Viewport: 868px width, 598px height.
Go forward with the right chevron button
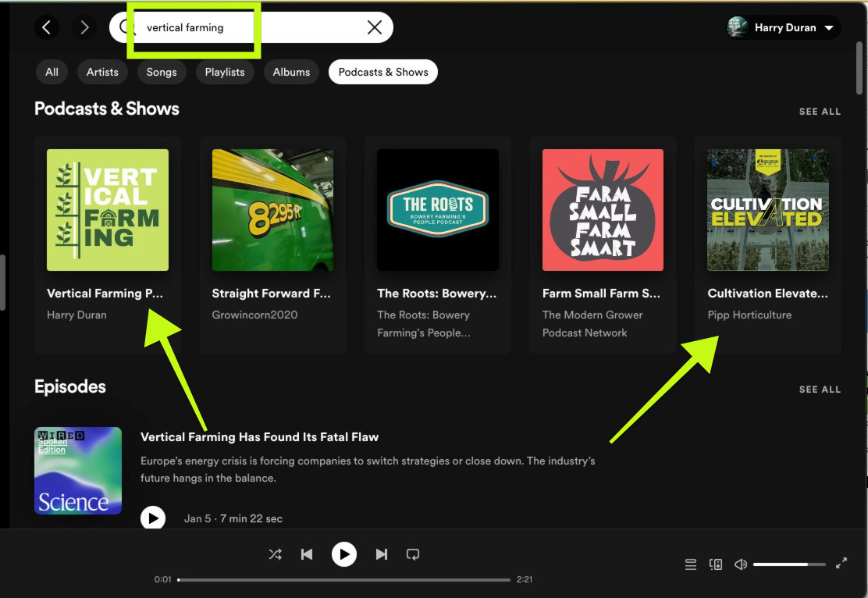click(84, 27)
